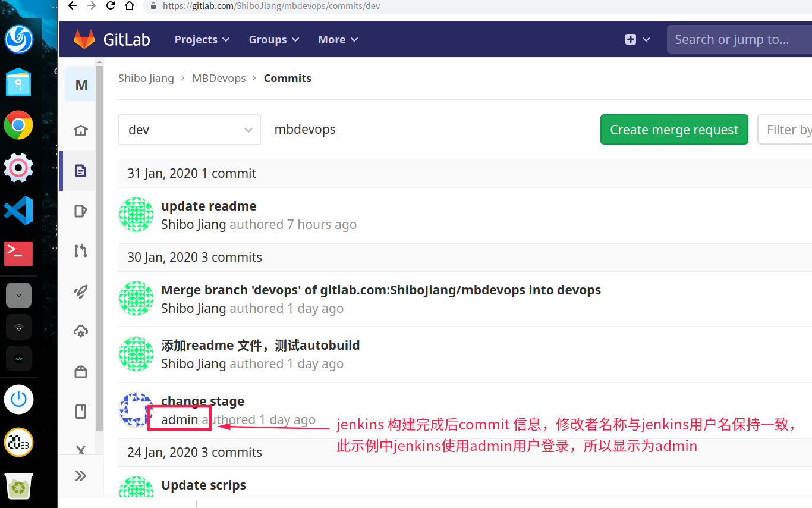The image size is (812, 508).
Task: Open the Wiki book sidebar icon
Action: click(81, 412)
